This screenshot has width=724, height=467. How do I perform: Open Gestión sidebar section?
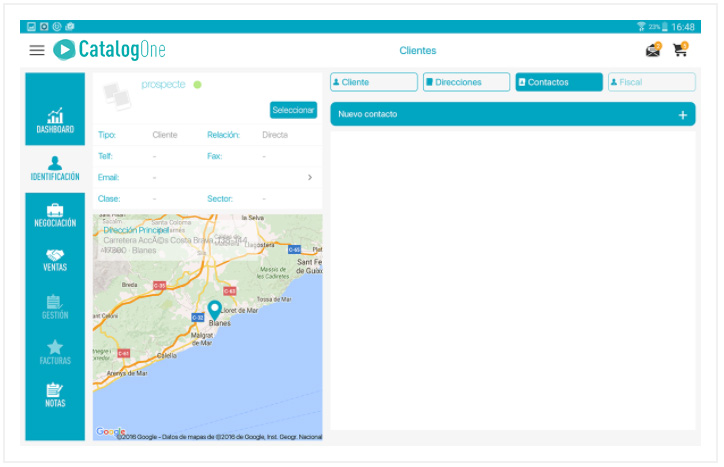coord(55,307)
